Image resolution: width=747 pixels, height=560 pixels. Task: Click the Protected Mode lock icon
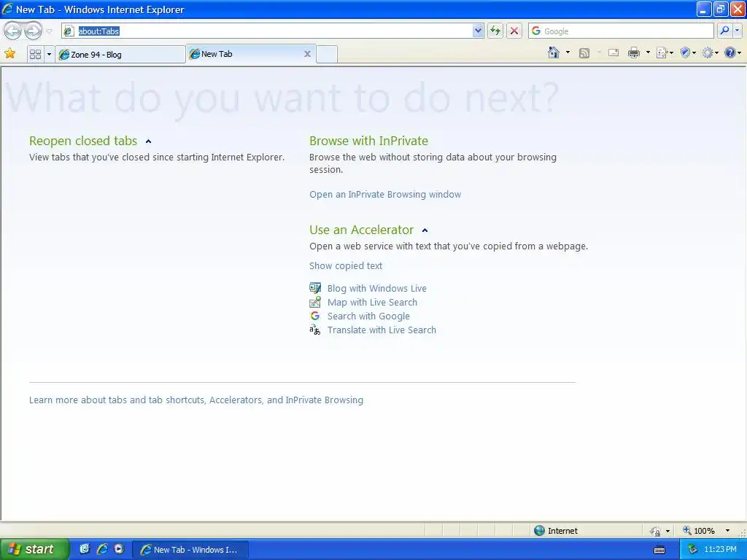656,531
